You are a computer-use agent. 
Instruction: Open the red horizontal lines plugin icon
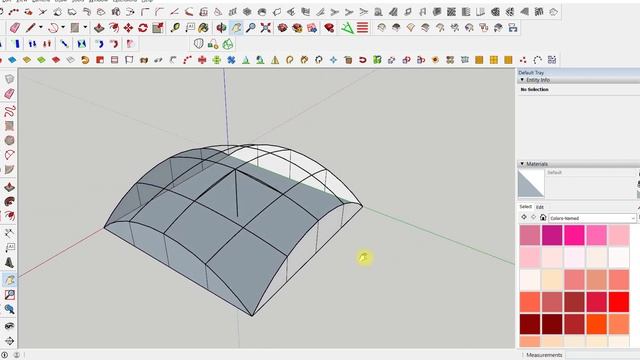coord(362,28)
